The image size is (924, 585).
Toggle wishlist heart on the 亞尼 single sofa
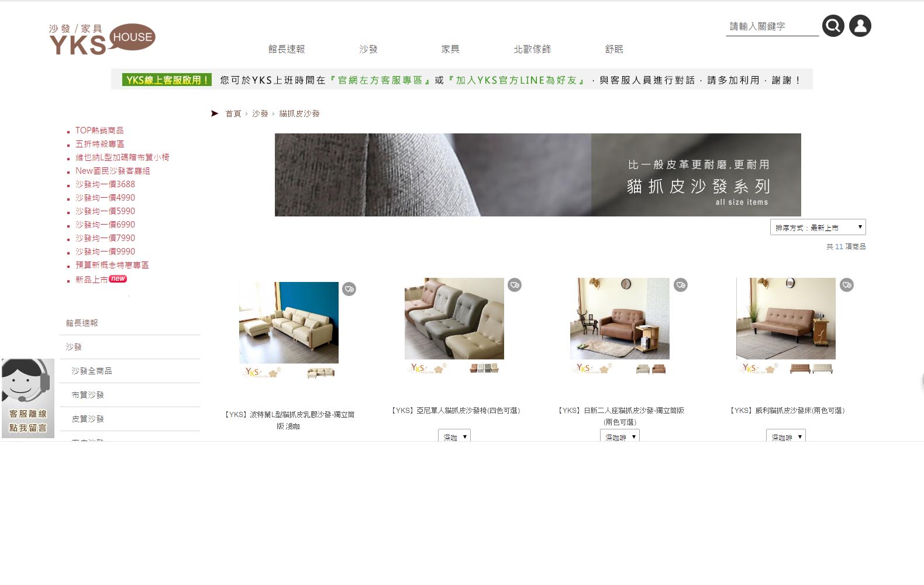(515, 285)
